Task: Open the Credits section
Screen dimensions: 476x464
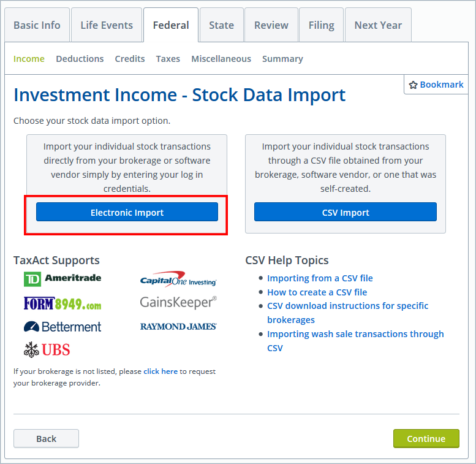Action: click(x=130, y=59)
